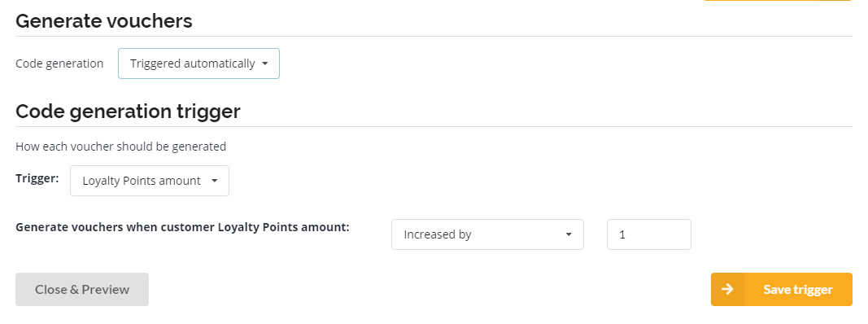868x324 pixels.
Task: Select the Triggered automatically text in the dropdown
Action: pyautogui.click(x=193, y=63)
